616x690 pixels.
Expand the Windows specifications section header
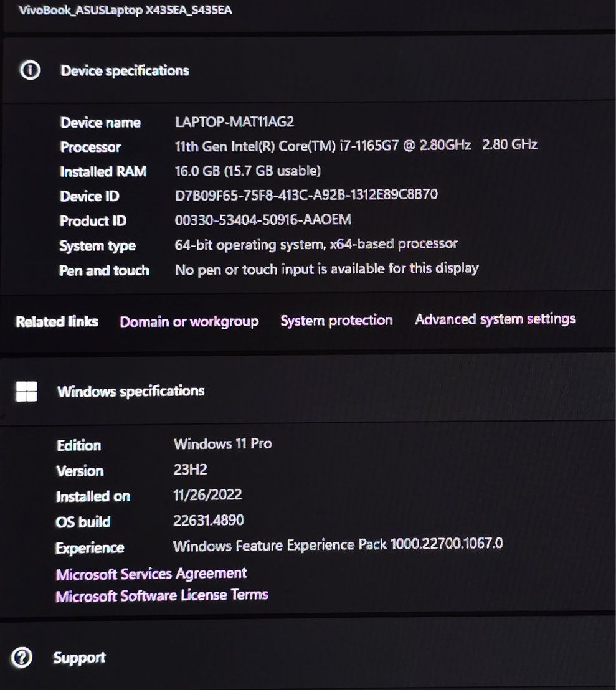308,390
